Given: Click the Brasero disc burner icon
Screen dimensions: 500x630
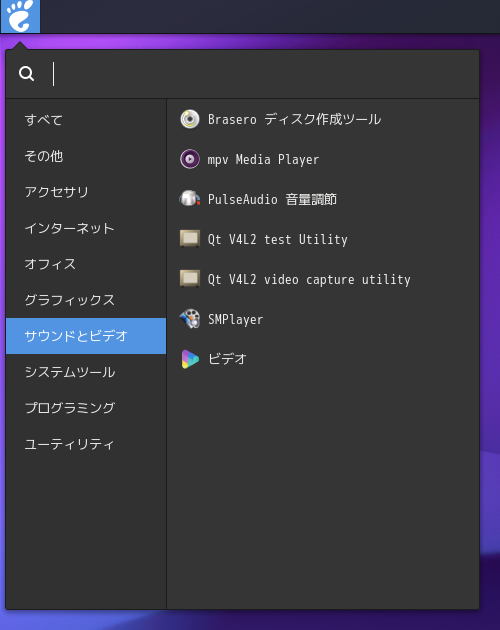Looking at the screenshot, I should (x=190, y=119).
